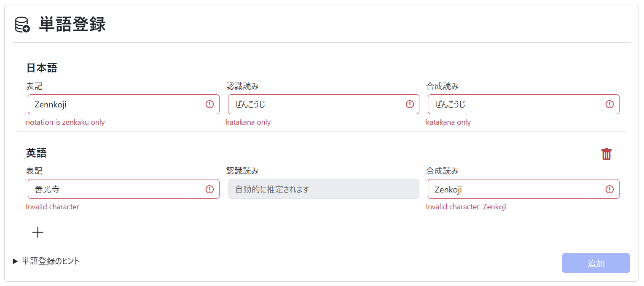Click into the Japanese 合成読み text field

point(514,104)
